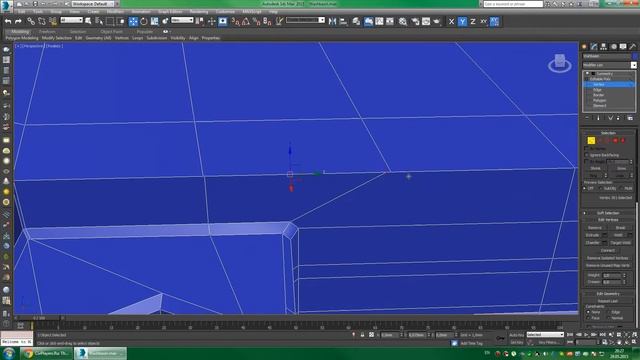
Task: Activate the Select and Link tool
Action: click(31, 22)
